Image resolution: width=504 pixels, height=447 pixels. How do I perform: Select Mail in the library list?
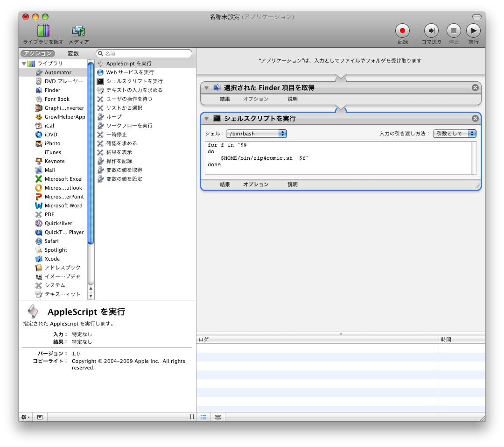(x=53, y=170)
